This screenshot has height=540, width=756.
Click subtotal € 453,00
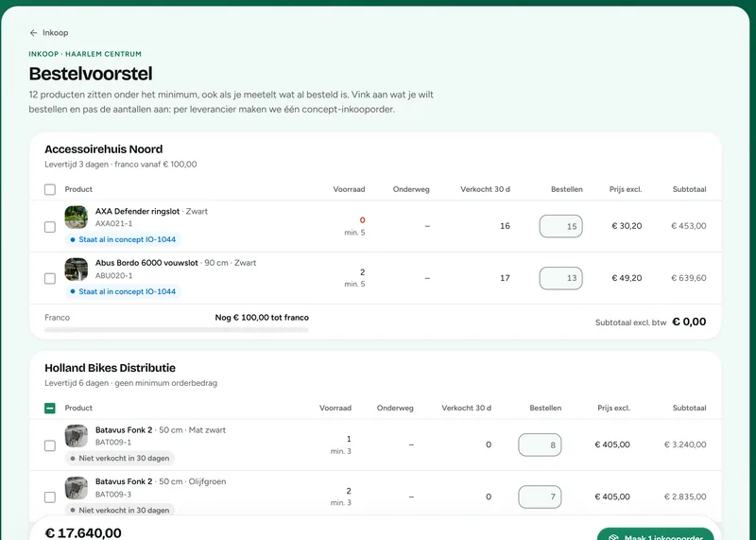(689, 226)
